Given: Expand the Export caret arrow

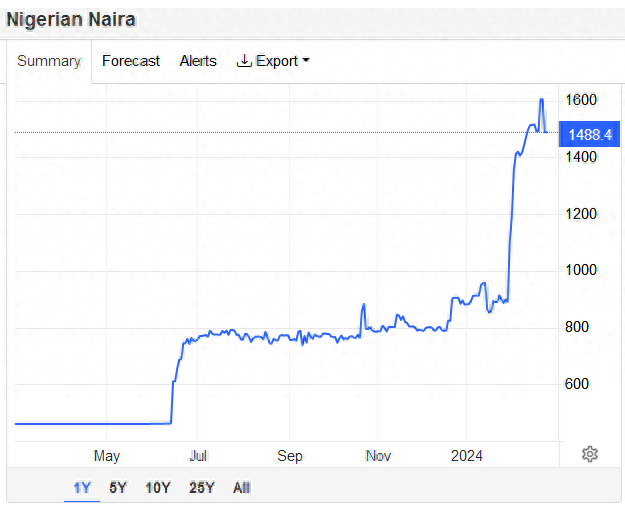Looking at the screenshot, I should click(x=306, y=61).
